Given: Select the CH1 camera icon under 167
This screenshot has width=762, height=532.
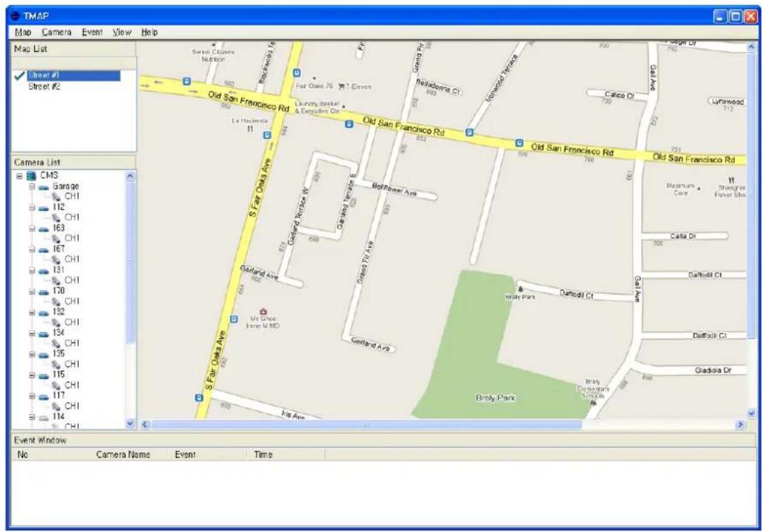Looking at the screenshot, I should pyautogui.click(x=56, y=259).
